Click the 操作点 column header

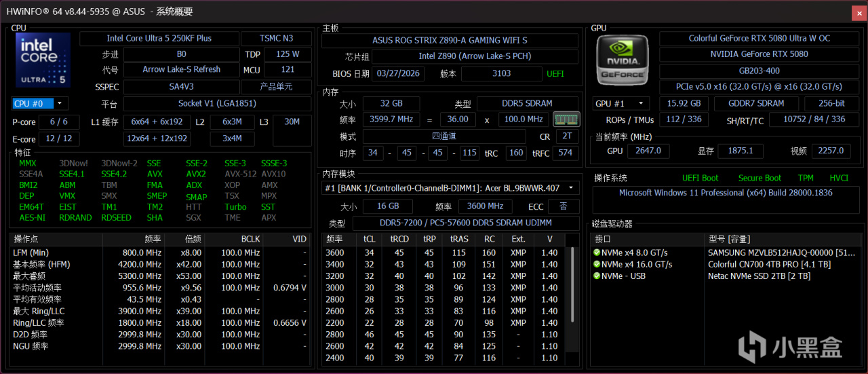[x=56, y=240]
